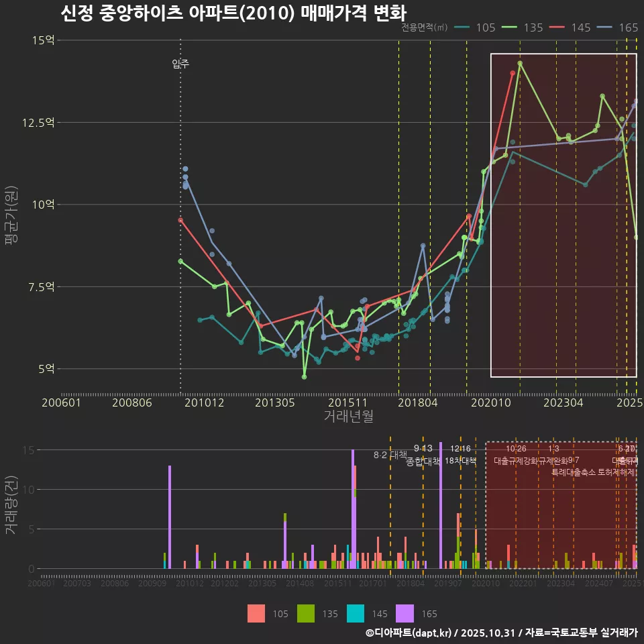The height and width of the screenshot is (644, 644).
Task: Click the blue 165 line icon in top legend
Action: tap(604, 28)
